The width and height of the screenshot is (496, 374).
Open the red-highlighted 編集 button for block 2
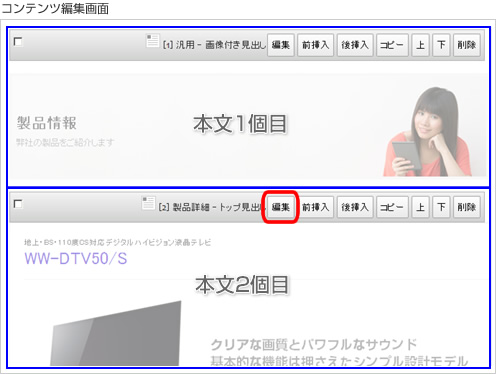click(x=281, y=207)
